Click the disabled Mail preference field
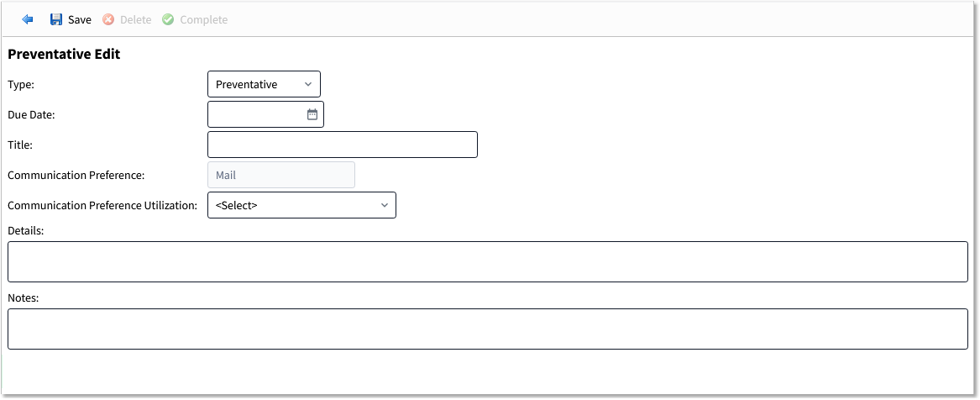Screen dimensions: 980x400 pos(281,175)
